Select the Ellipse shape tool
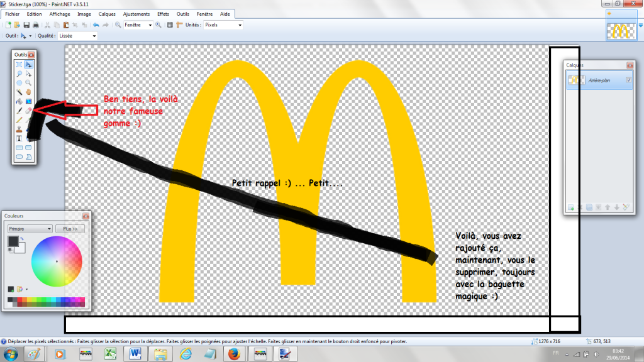 click(x=19, y=156)
